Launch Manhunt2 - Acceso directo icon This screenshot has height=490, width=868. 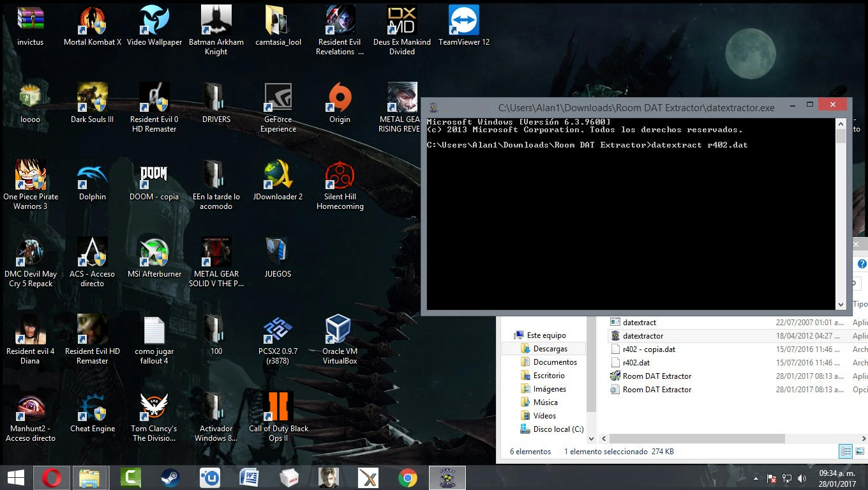(x=30, y=417)
